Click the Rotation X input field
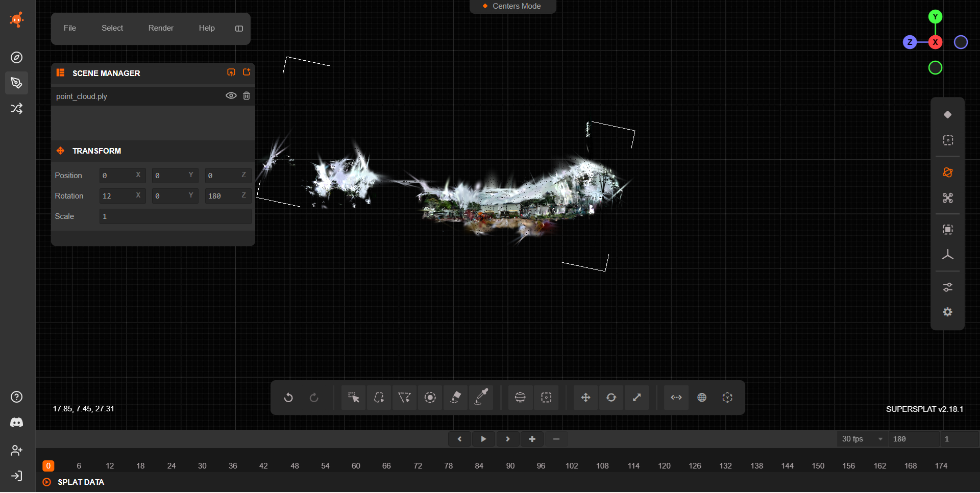This screenshot has width=980, height=493. [122, 196]
